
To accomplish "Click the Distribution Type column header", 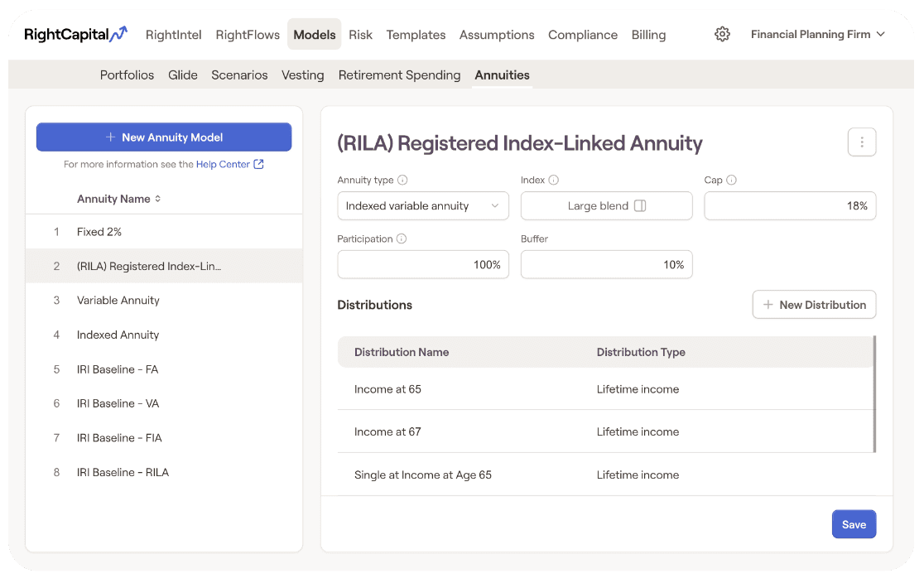I will coord(641,352).
